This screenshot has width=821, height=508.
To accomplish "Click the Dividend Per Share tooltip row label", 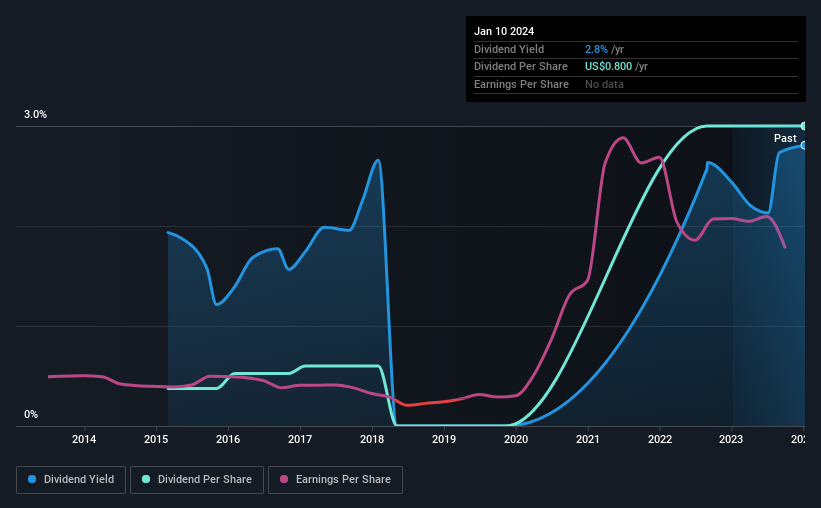I will pos(521,67).
